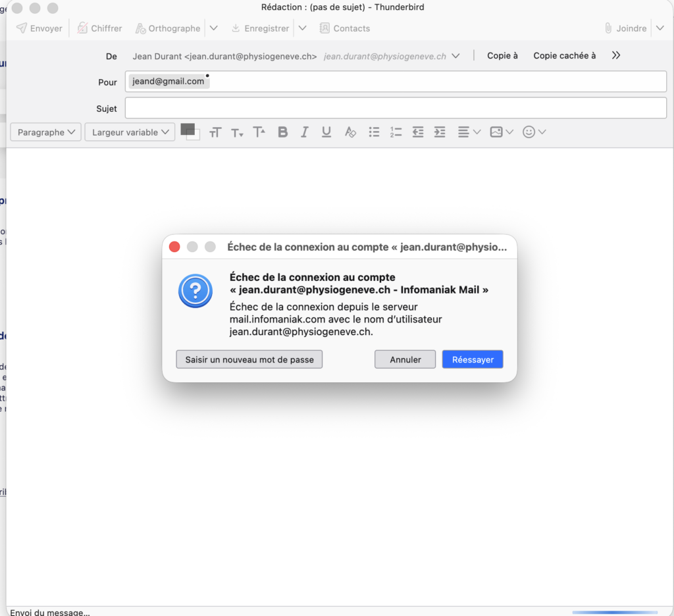Viewport: 674px width, 616px height.
Task: Click the increase font size icon
Action: pos(259,132)
